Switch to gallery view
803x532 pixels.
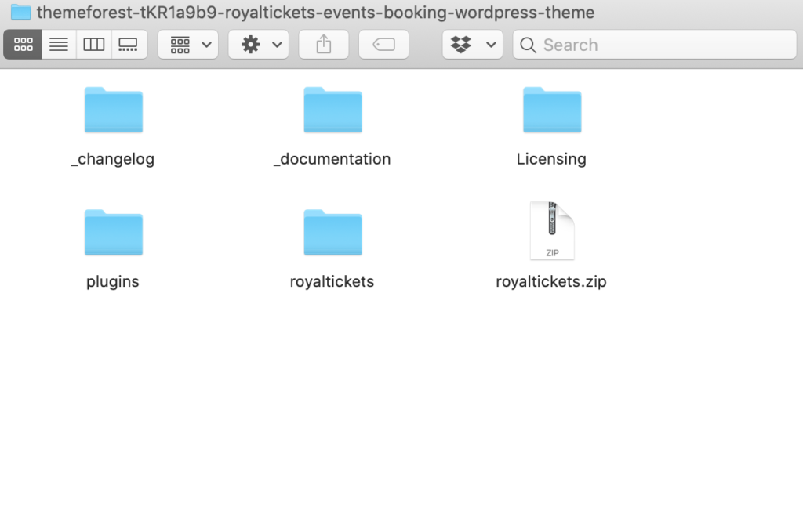pos(129,45)
